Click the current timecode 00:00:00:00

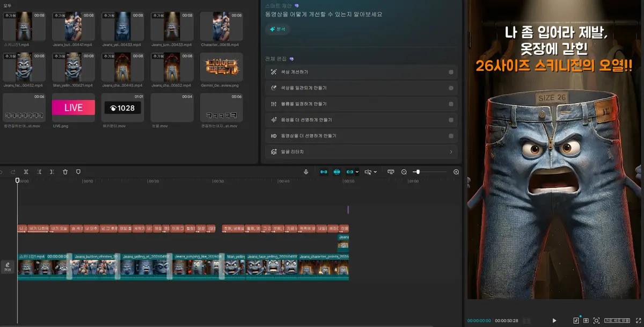pos(479,321)
